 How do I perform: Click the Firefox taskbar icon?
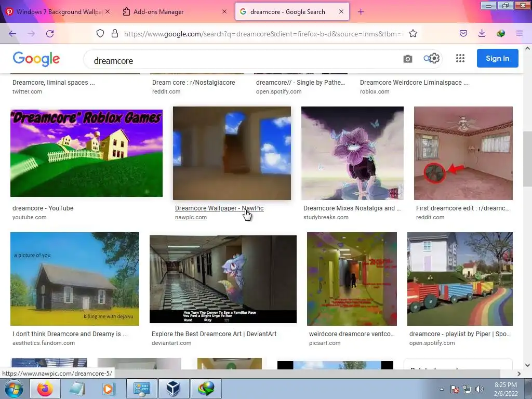pos(45,389)
